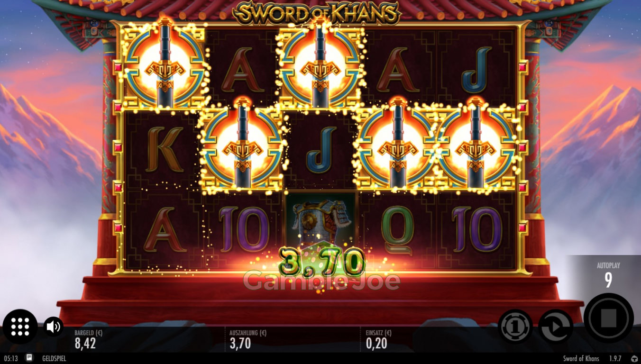Click the Geldspiel mode label
This screenshot has height=364, width=641.
coord(54,358)
